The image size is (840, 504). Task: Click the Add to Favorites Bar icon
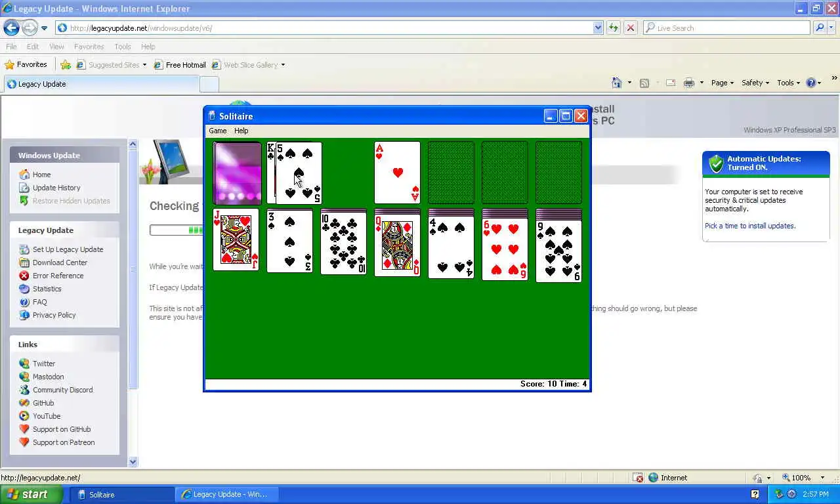point(66,64)
